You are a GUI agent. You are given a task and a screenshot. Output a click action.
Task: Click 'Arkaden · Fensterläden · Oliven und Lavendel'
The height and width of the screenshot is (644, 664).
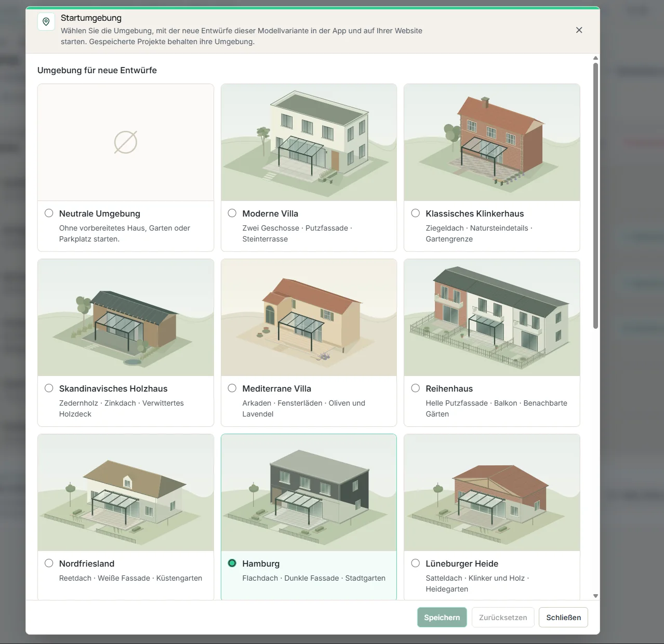pos(304,408)
